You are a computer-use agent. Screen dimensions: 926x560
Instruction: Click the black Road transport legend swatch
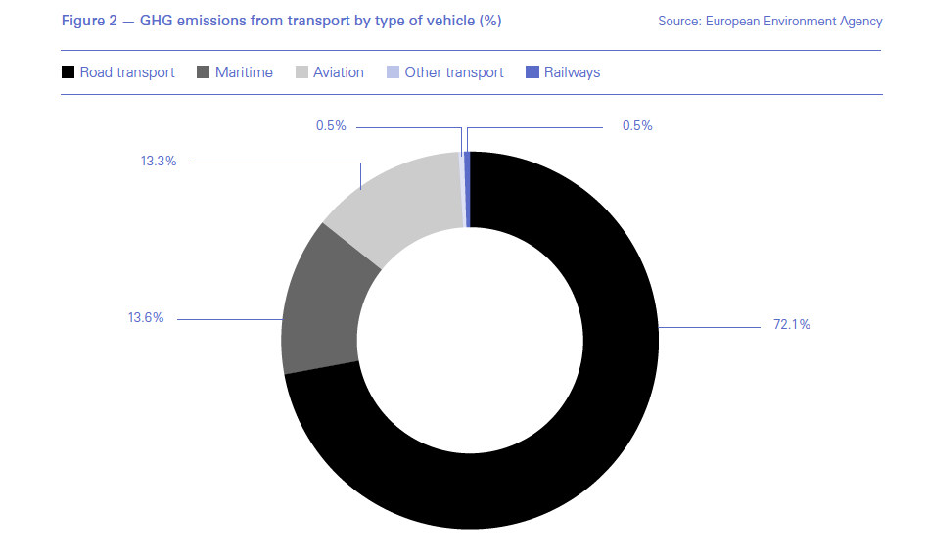point(68,72)
